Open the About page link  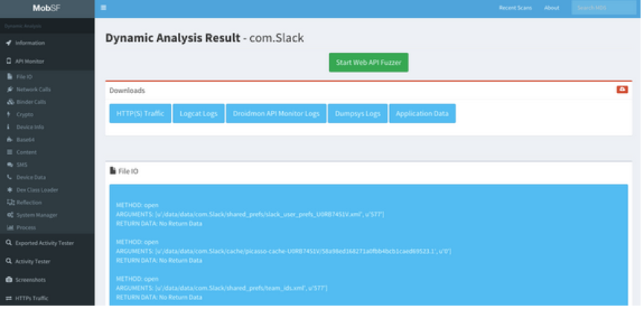click(552, 7)
